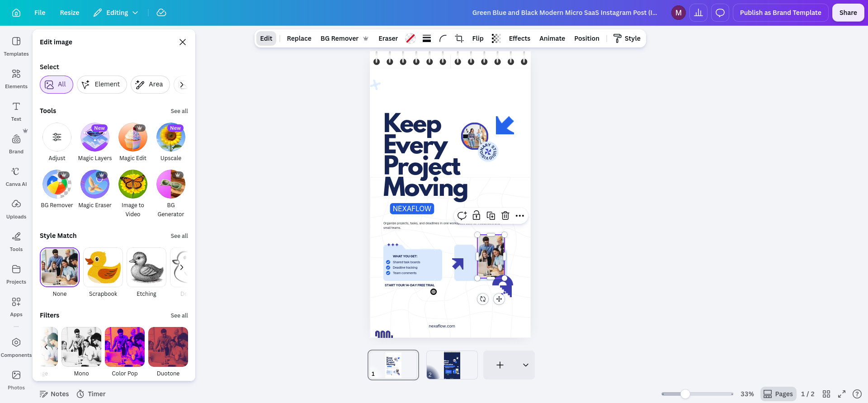Open the Elements sidebar panel
The height and width of the screenshot is (403, 868).
(x=16, y=79)
